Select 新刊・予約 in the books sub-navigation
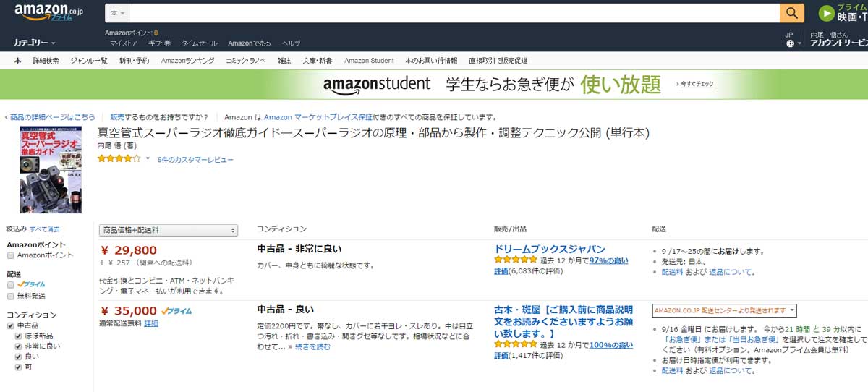Screen dimensions: 868x392 click(134, 61)
